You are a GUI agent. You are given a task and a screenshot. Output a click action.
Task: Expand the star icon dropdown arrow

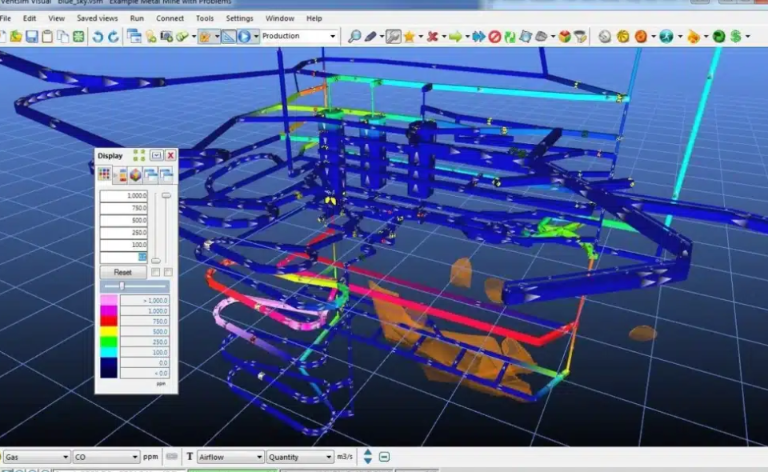[420, 37]
